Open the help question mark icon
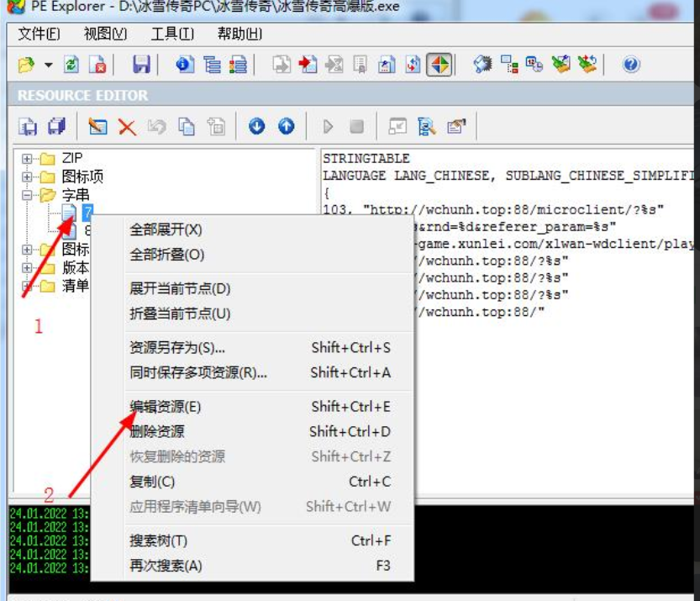This screenshot has width=700, height=601. tap(631, 65)
